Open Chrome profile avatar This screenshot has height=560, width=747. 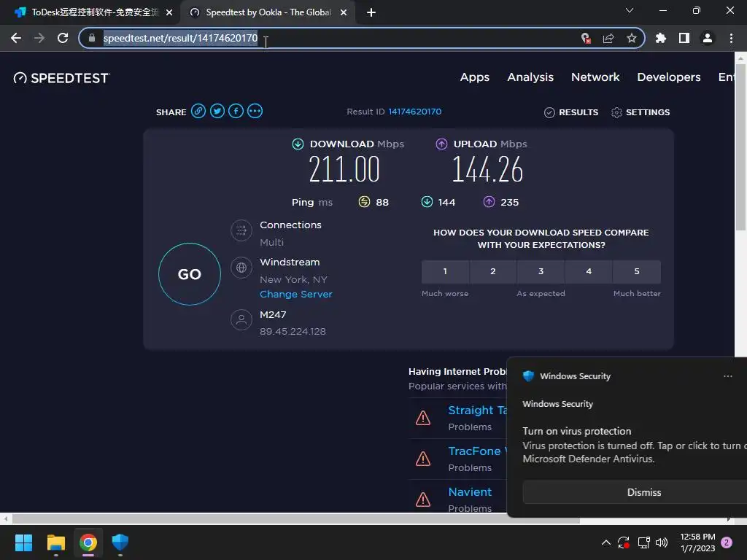point(708,38)
